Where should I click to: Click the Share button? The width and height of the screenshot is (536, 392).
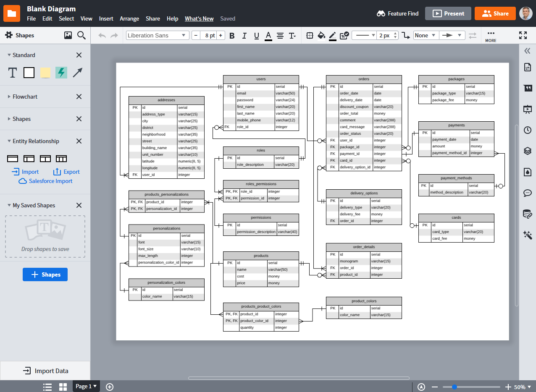(495, 13)
